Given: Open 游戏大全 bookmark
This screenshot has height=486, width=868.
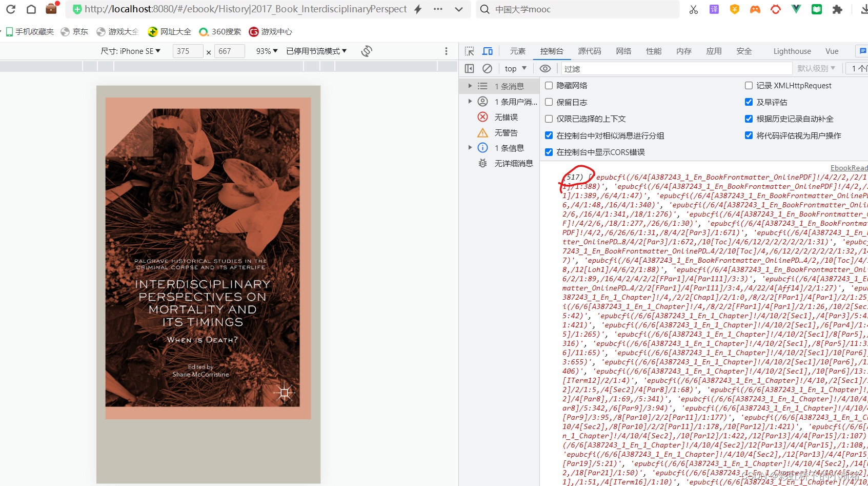Looking at the screenshot, I should [x=117, y=32].
